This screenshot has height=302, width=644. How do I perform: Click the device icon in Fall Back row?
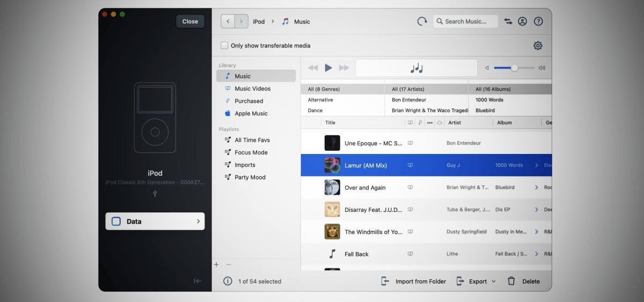[411, 254]
